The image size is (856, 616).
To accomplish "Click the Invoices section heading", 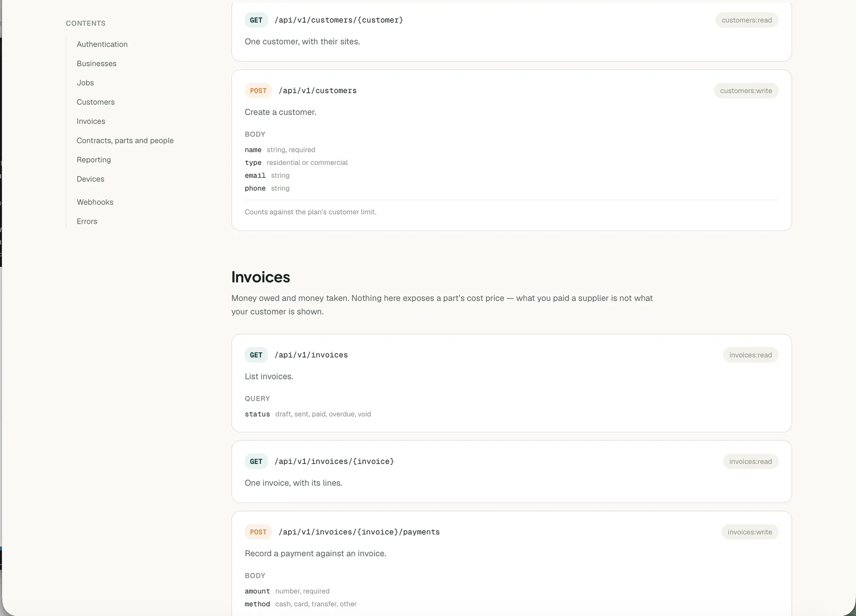I will (x=261, y=277).
